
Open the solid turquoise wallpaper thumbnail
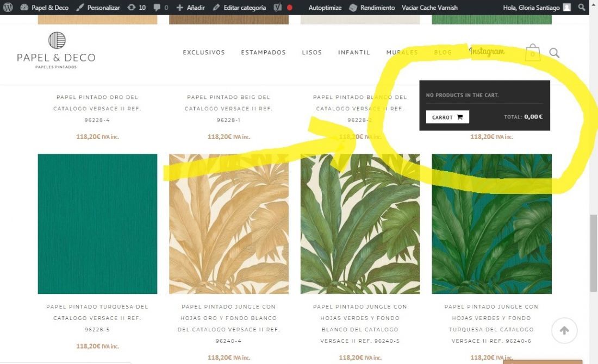97,224
